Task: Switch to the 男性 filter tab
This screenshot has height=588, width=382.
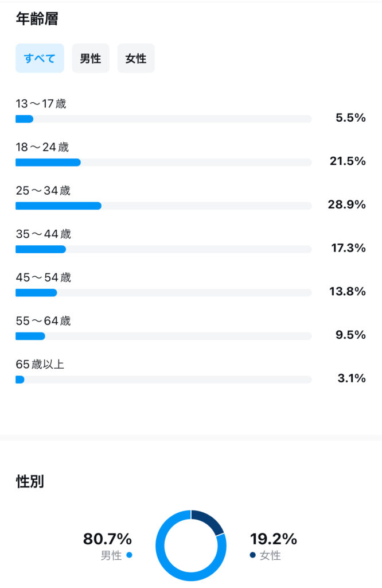Action: 91,59
